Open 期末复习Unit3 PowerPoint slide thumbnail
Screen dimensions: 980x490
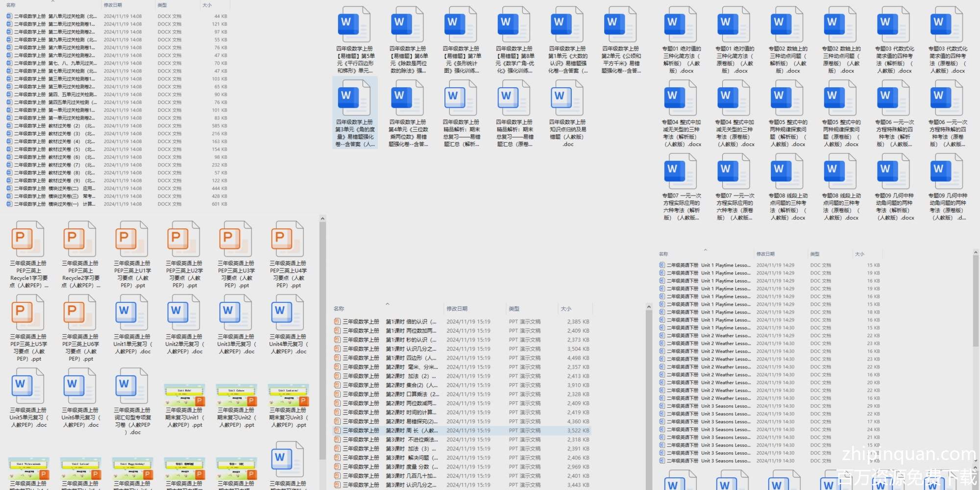(288, 395)
